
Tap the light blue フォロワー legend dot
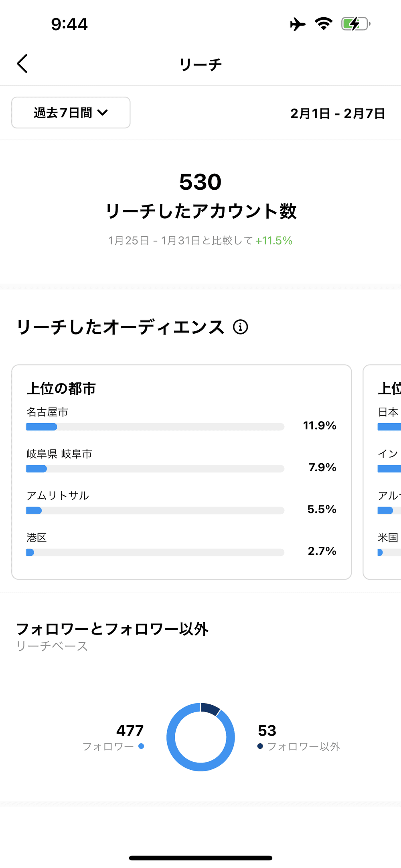pos(141,746)
